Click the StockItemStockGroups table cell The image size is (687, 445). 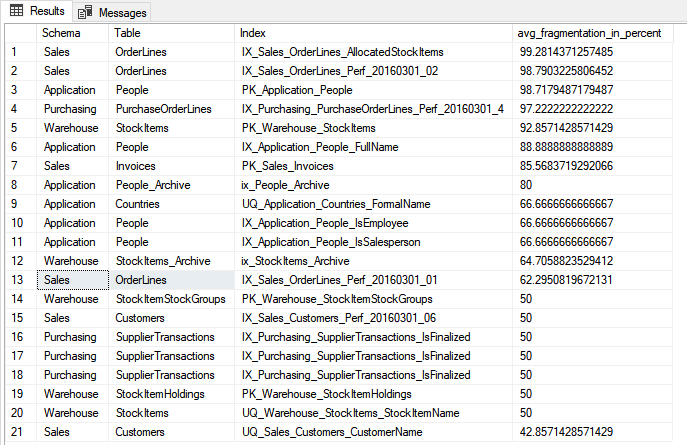171,299
